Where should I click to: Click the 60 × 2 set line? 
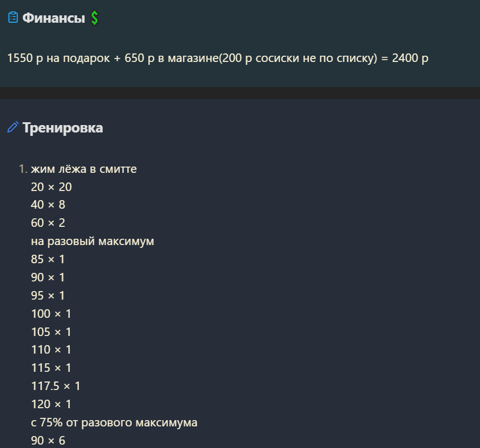point(48,223)
